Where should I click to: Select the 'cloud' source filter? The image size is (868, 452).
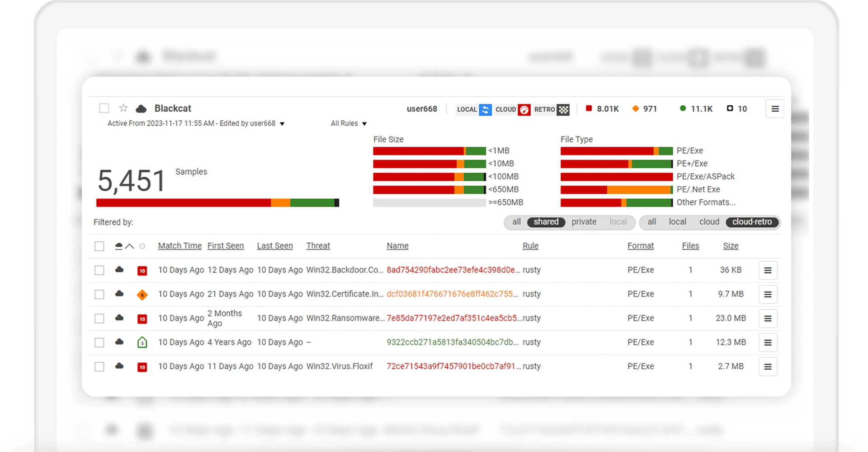709,222
